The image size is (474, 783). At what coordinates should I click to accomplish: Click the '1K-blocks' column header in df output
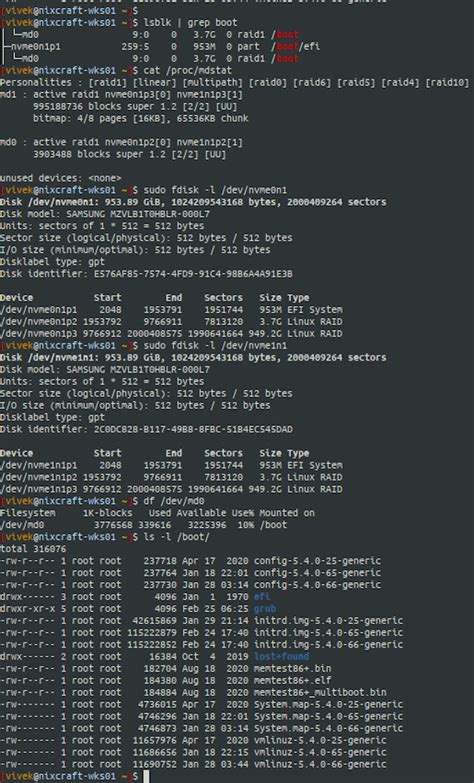click(107, 513)
